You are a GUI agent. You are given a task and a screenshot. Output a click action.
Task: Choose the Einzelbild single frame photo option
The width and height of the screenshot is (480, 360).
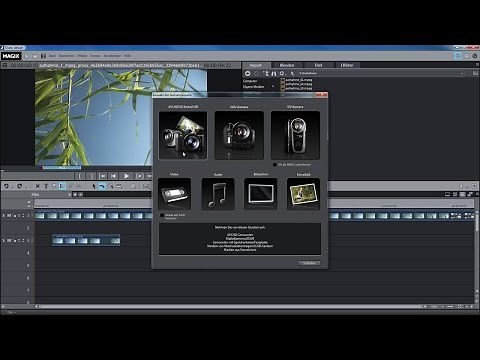303,194
